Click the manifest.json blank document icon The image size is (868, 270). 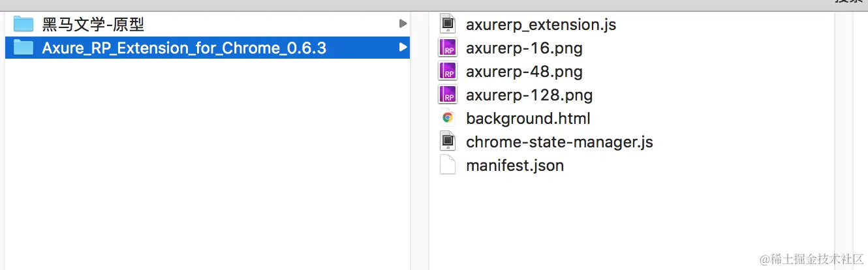point(447,165)
